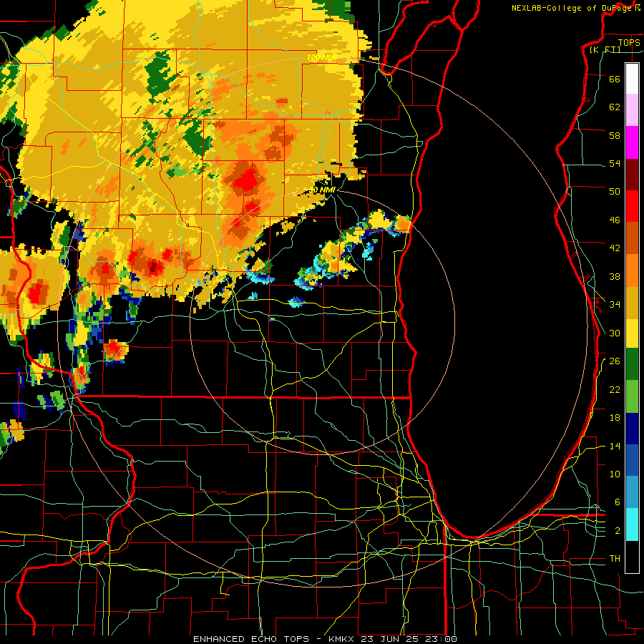Screen dimensions: 644x644
Task: Click the "42" legend value
Action: [615, 248]
